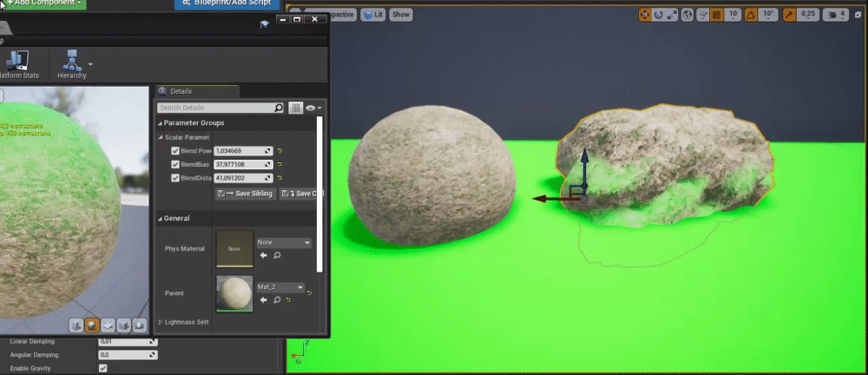Viewport: 868px width, 375px height.
Task: Select the translate (move) gizmo tool
Action: tap(645, 15)
